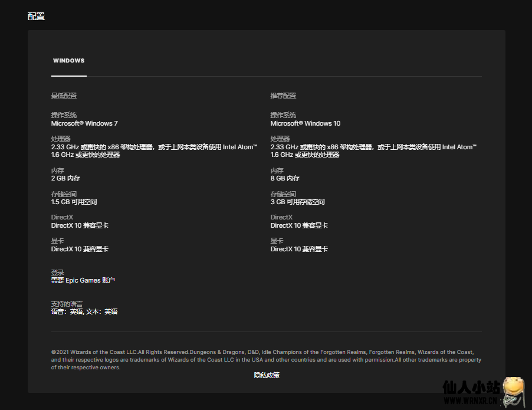Screen dimensions: 532x410
Task: Click the 处理器 label under 最低配置
Action: click(x=61, y=139)
